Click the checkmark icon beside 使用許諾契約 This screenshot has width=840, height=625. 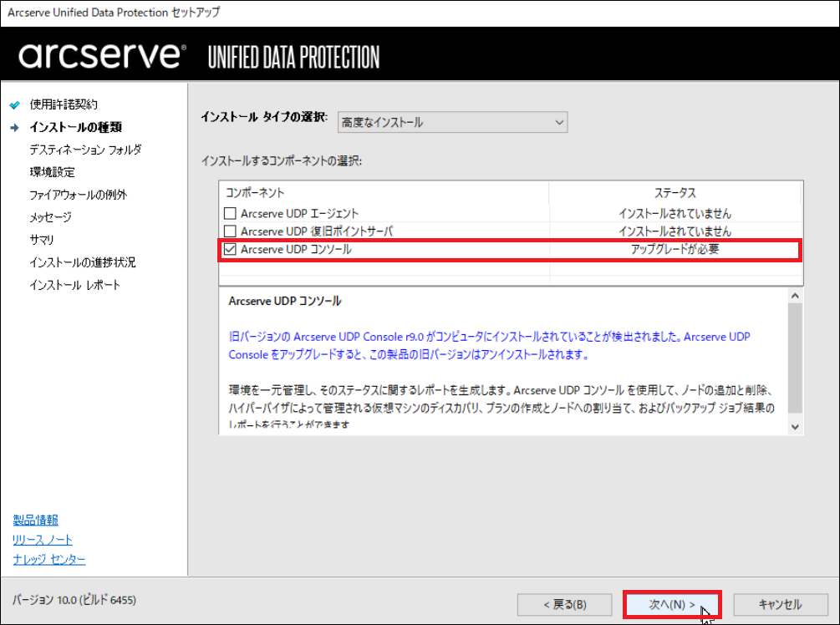tap(15, 105)
